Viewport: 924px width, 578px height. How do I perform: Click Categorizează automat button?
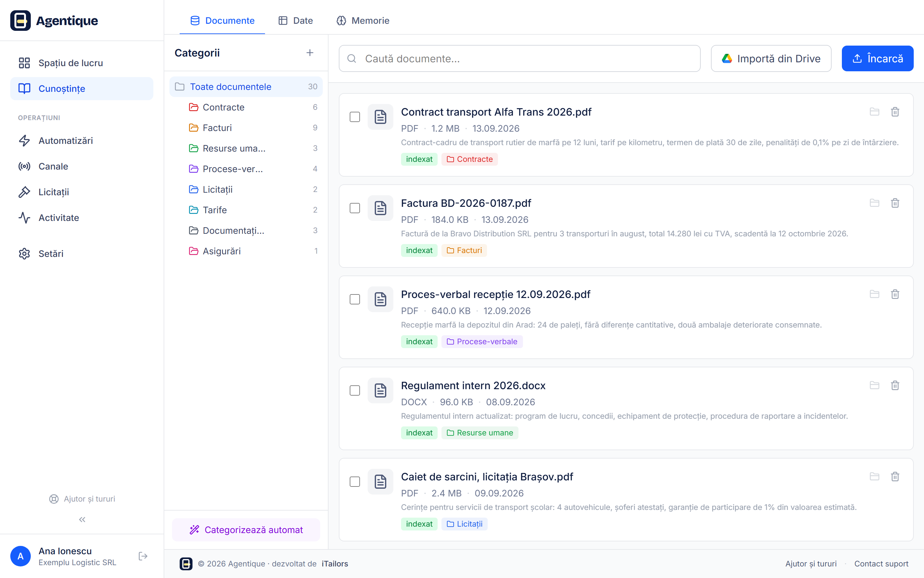coord(246,530)
